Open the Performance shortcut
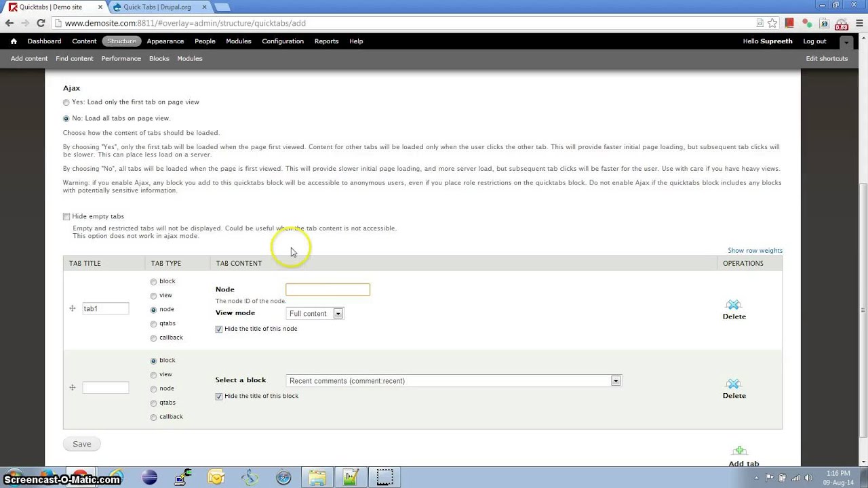The height and width of the screenshot is (488, 868). [x=121, y=59]
